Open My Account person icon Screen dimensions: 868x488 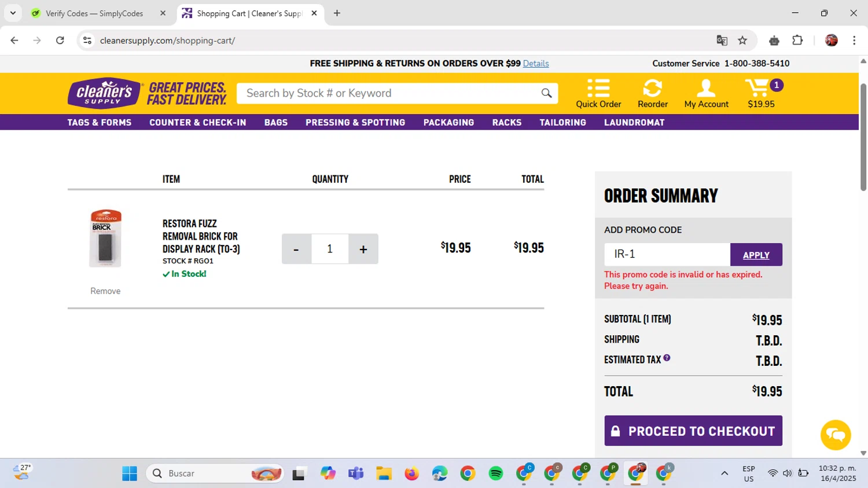point(705,87)
